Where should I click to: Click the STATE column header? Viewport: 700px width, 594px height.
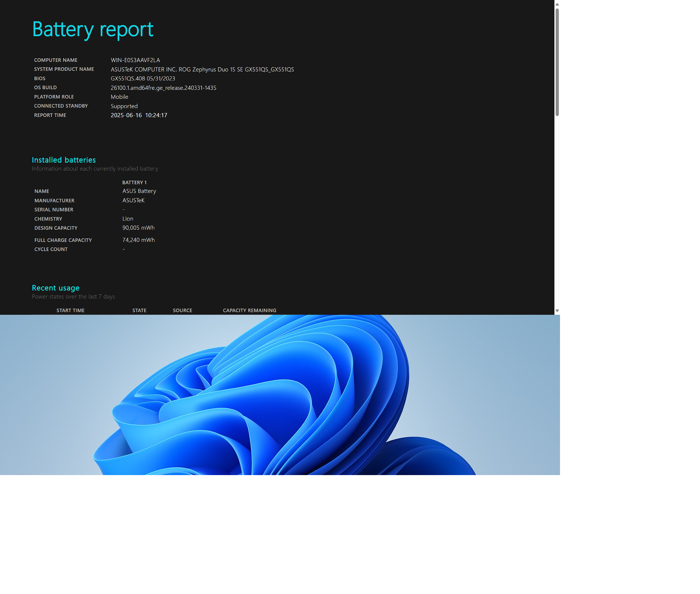pos(139,310)
